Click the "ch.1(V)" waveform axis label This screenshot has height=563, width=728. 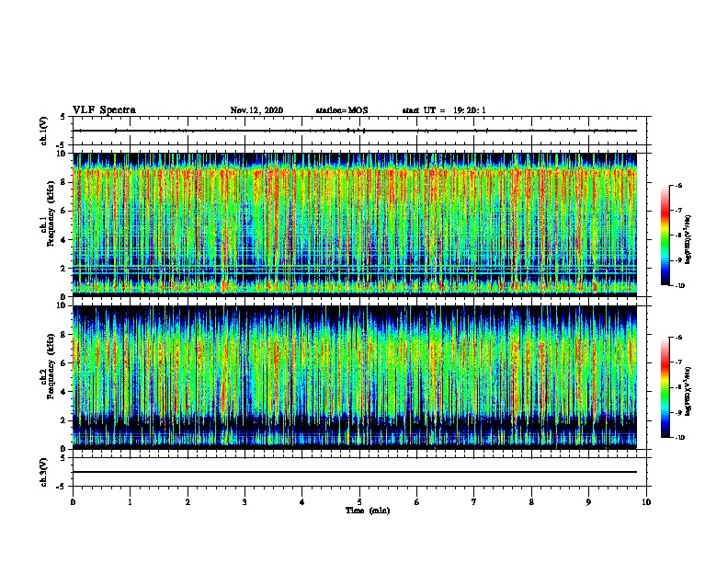pyautogui.click(x=44, y=131)
